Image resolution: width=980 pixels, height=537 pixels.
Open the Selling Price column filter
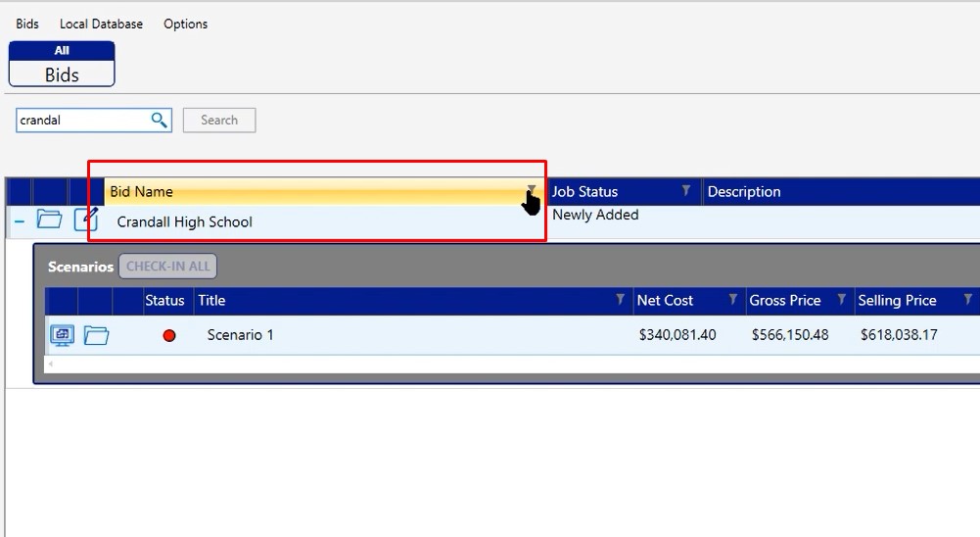(967, 299)
